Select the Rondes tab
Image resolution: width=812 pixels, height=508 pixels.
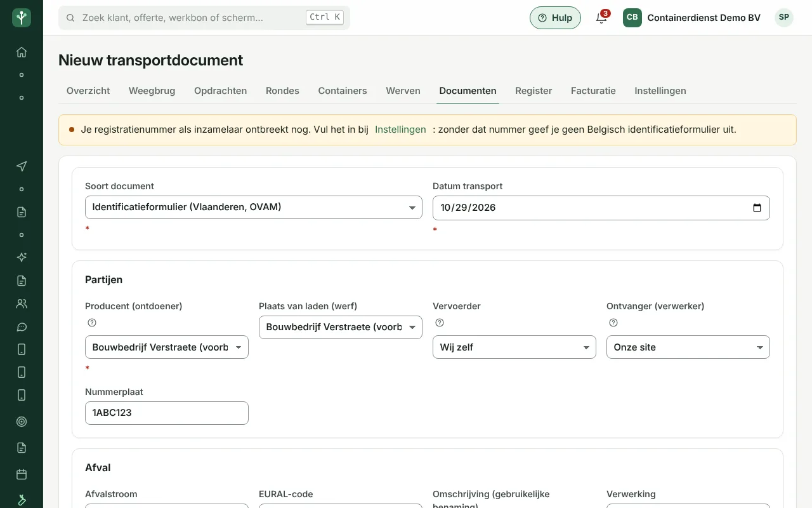click(282, 91)
